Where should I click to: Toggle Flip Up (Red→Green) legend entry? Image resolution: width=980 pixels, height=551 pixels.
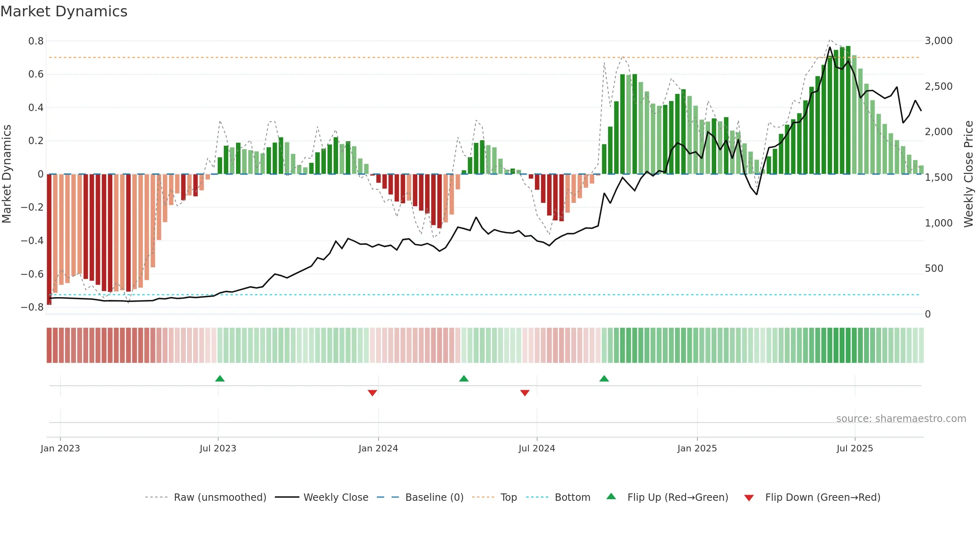(x=667, y=497)
